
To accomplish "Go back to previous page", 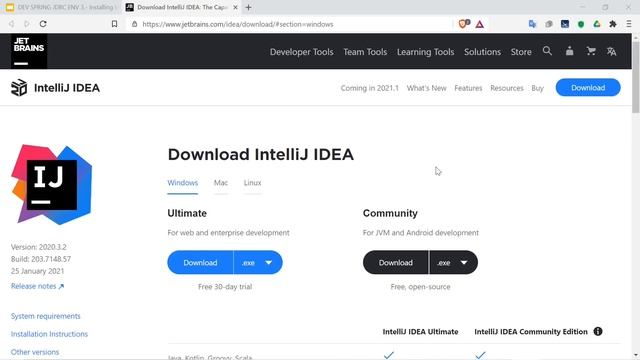I will [x=11, y=24].
